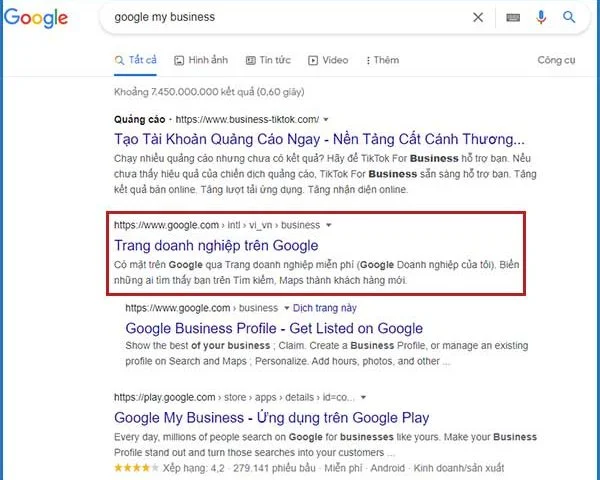Expand dropdown arrow next to business-tiktok.com URL

pyautogui.click(x=326, y=119)
